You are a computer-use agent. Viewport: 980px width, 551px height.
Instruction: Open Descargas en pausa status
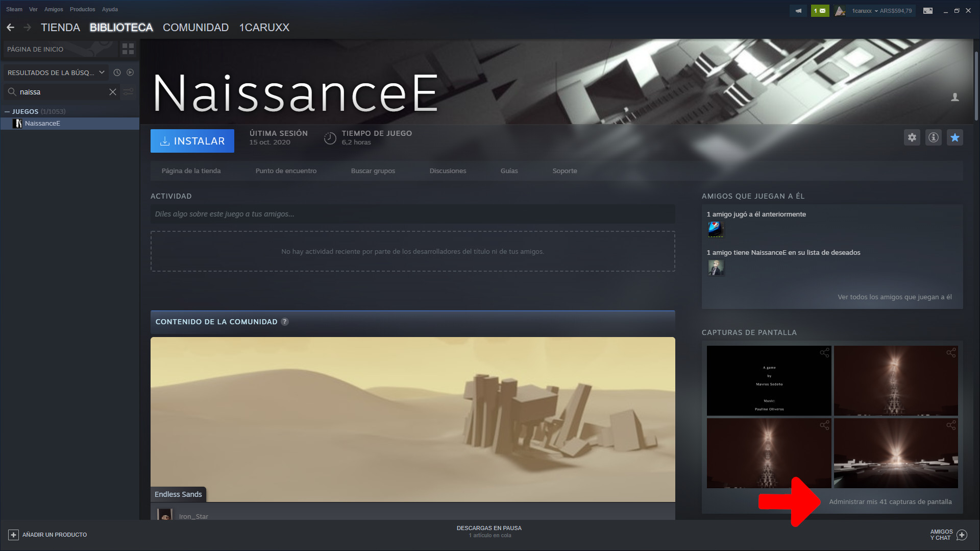pos(489,532)
